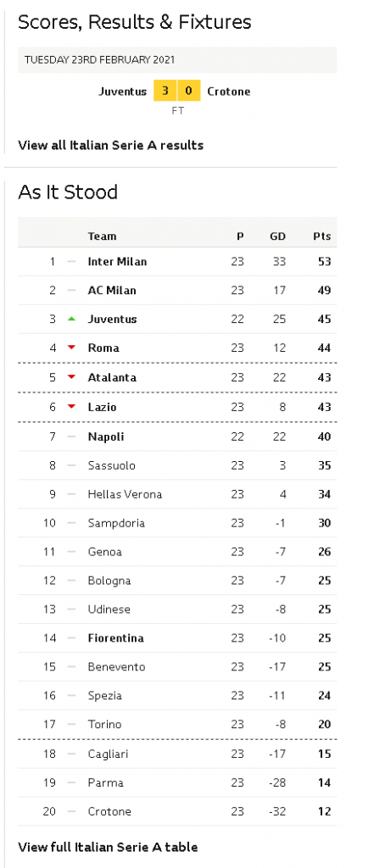Select Juventus in the league table

pyautogui.click(x=113, y=319)
